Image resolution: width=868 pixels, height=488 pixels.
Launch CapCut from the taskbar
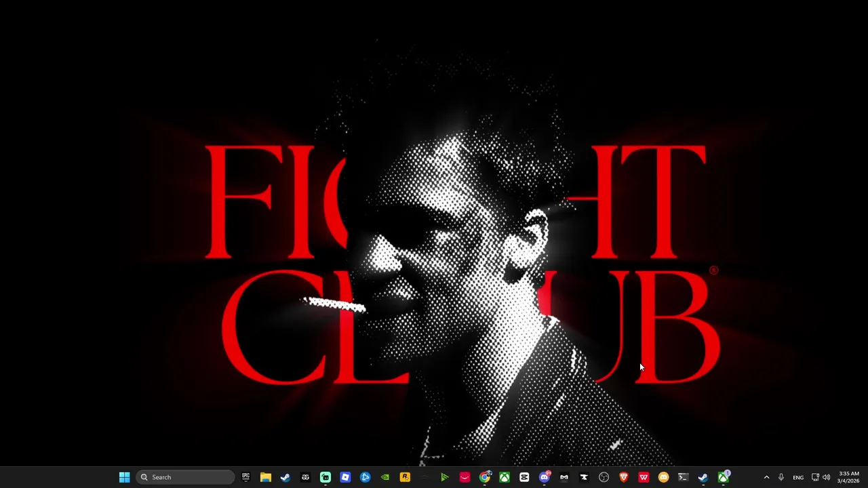point(524,477)
